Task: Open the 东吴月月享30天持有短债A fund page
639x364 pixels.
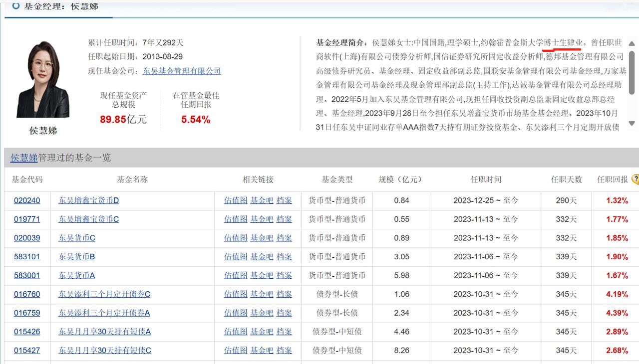Action: tap(105, 332)
